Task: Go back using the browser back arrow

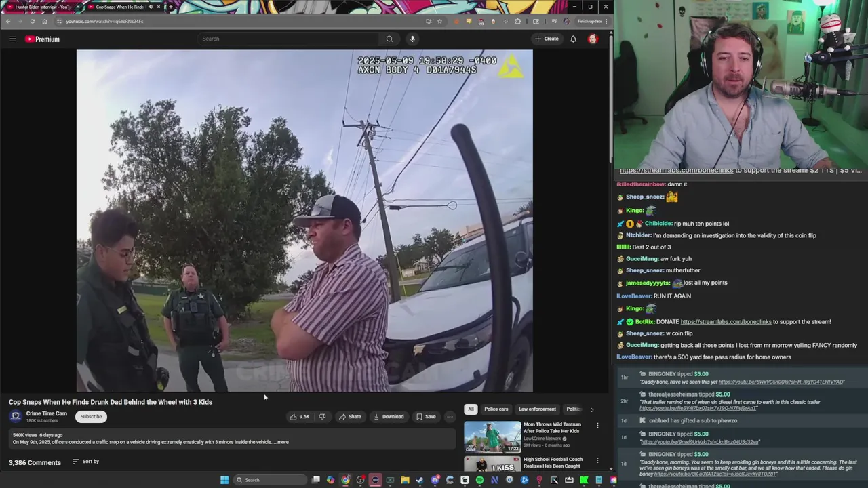Action: click(8, 21)
